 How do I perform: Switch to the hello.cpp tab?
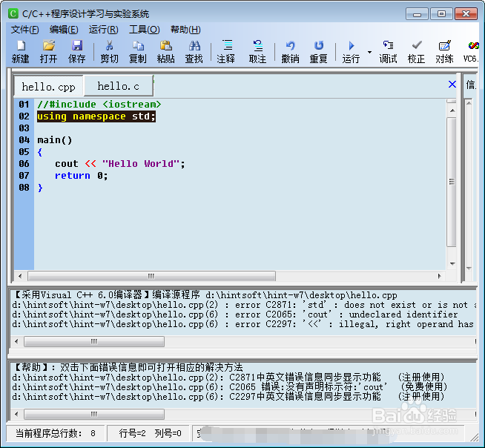click(48, 87)
